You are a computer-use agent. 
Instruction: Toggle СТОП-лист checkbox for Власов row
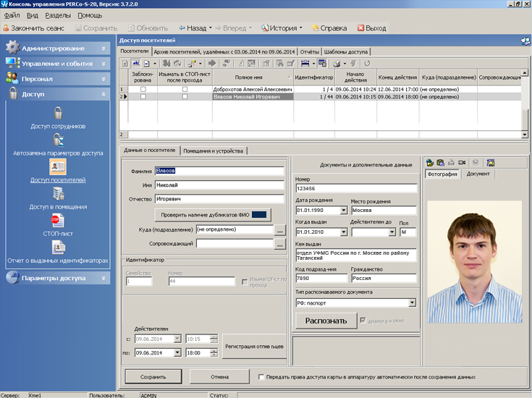[x=185, y=96]
